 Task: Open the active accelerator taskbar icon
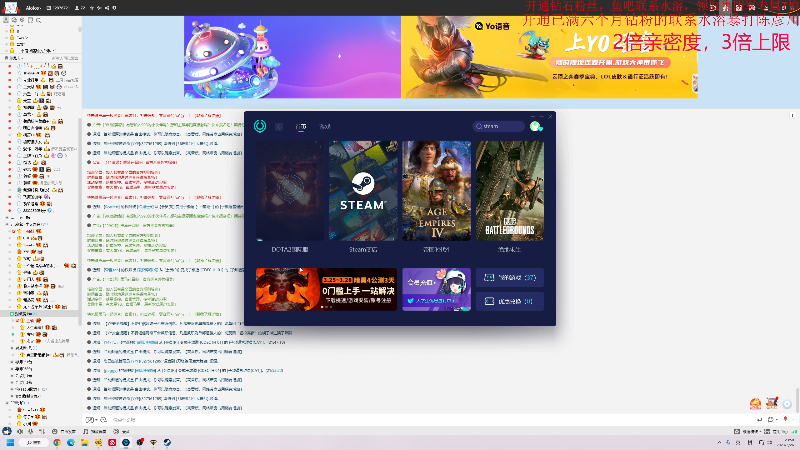[x=126, y=442]
